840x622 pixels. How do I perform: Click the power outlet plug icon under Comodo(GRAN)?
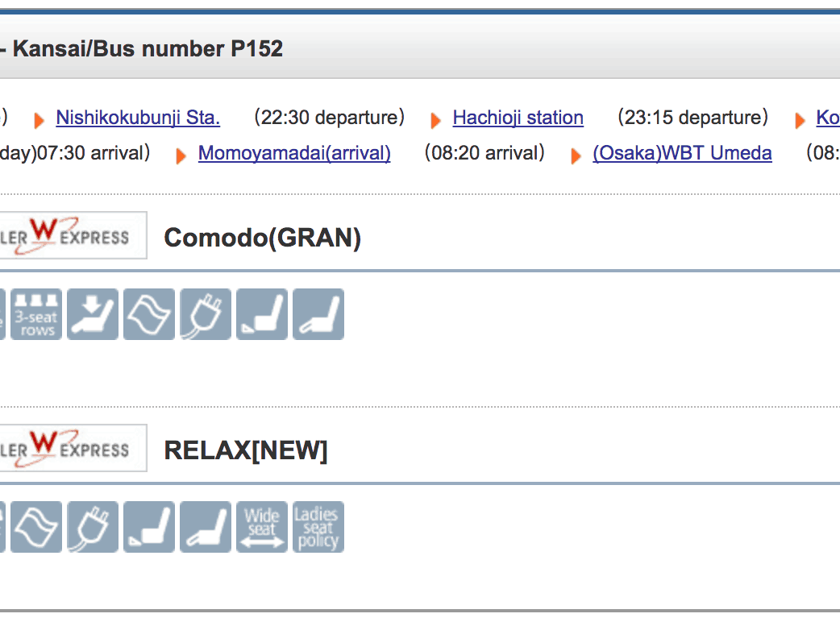coord(206,314)
